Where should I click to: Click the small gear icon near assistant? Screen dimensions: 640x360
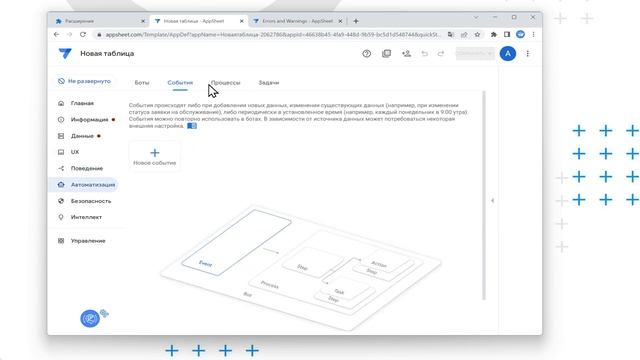(x=104, y=313)
